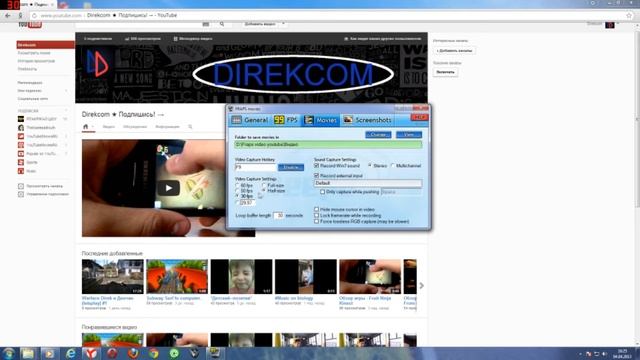
Task: Select the custom 29.97 fps radio option
Action: [x=237, y=202]
